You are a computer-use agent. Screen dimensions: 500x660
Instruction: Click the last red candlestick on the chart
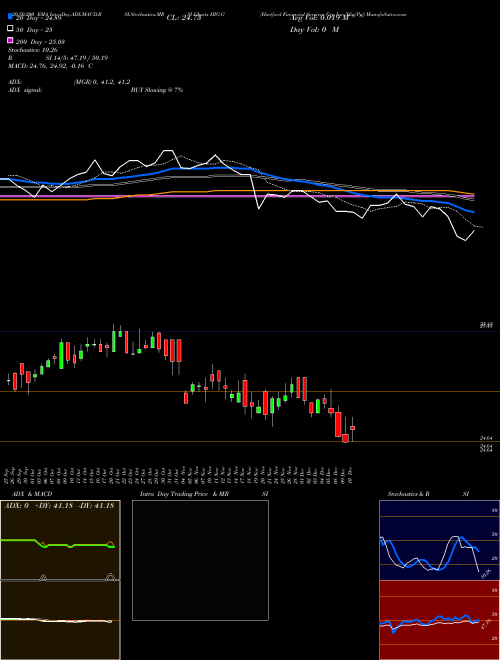point(352,428)
